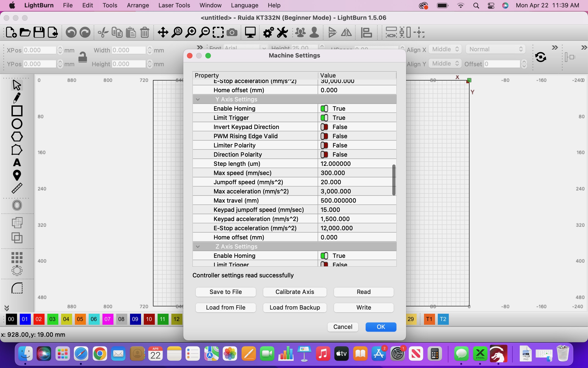Save project with the floppy disk icon
Viewport: 588px width, 368px height.
pyautogui.click(x=39, y=32)
